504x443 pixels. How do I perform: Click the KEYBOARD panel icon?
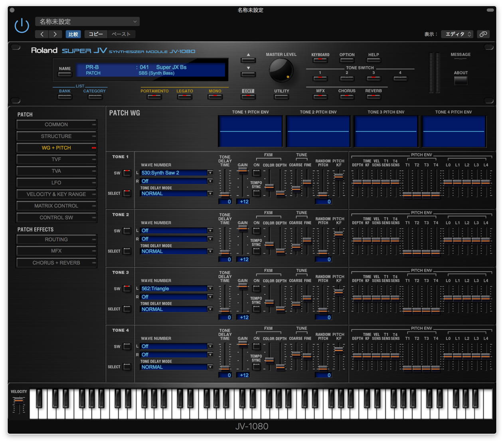tap(320, 59)
